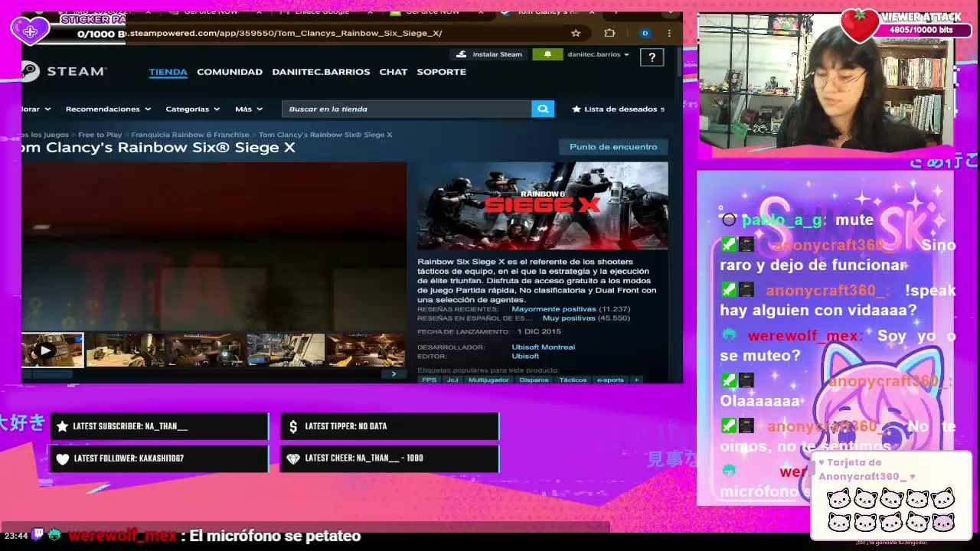Play the first video thumbnail

pos(52,350)
